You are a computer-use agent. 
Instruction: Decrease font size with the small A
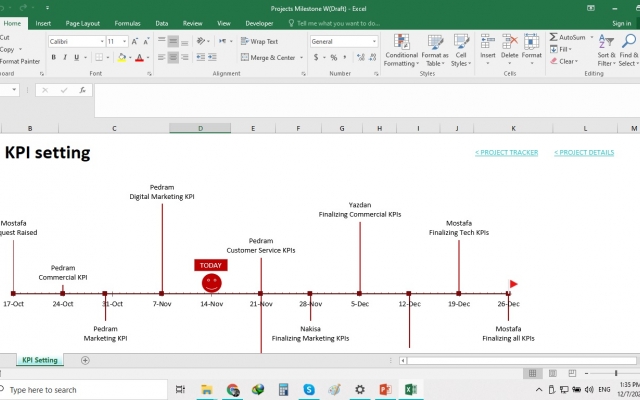(146, 41)
